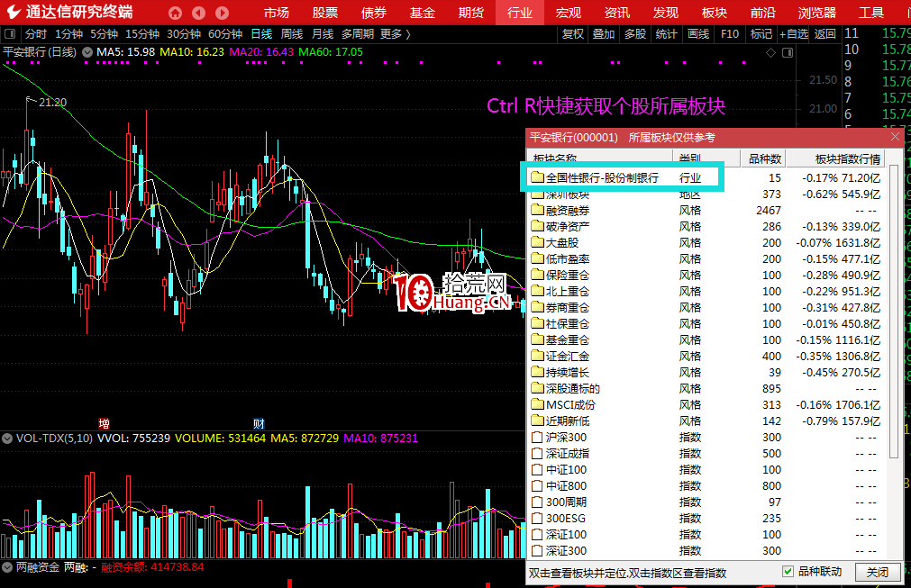Click the folder icon beside 基金重仓
This screenshot has height=588, width=911.
coord(537,340)
